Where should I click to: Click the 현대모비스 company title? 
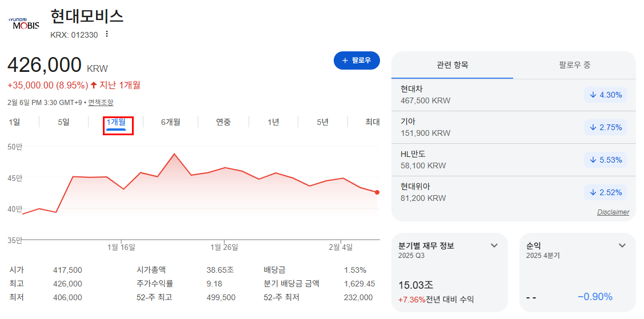point(87,16)
